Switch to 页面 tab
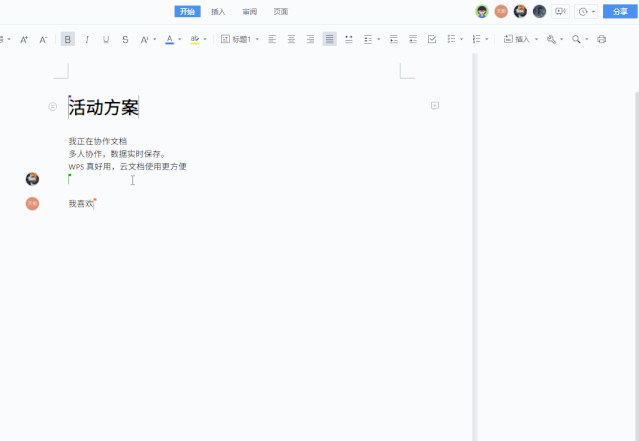This screenshot has height=441, width=639. (281, 12)
